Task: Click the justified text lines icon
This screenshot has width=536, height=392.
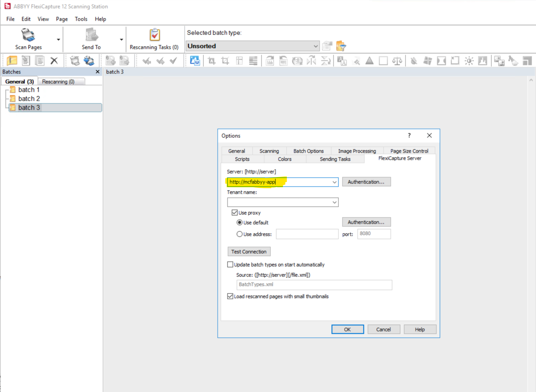Action: [x=253, y=61]
